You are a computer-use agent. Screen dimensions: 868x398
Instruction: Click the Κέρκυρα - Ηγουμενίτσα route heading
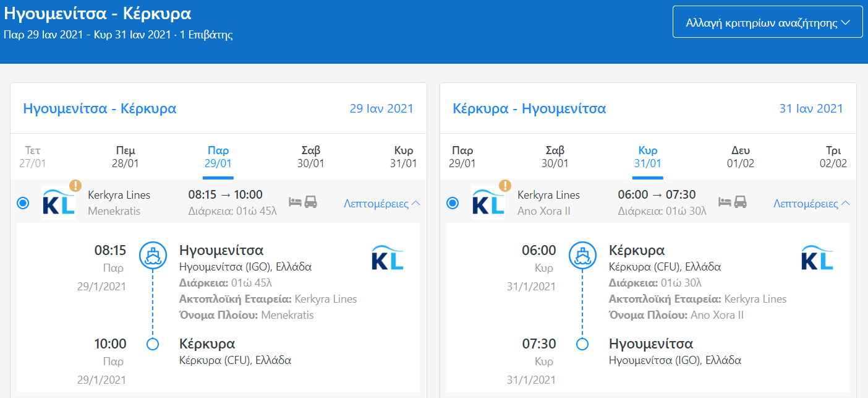[x=529, y=109]
